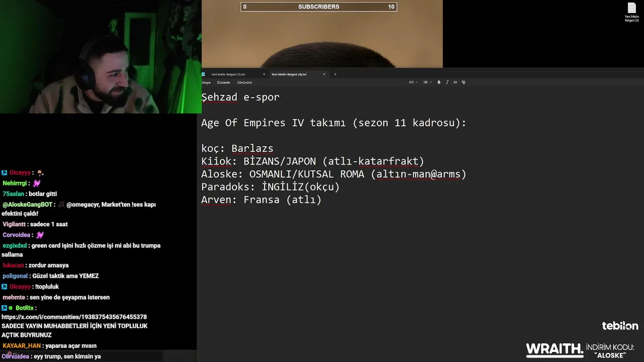Click the word 'Şehzad' in the document

point(219,97)
